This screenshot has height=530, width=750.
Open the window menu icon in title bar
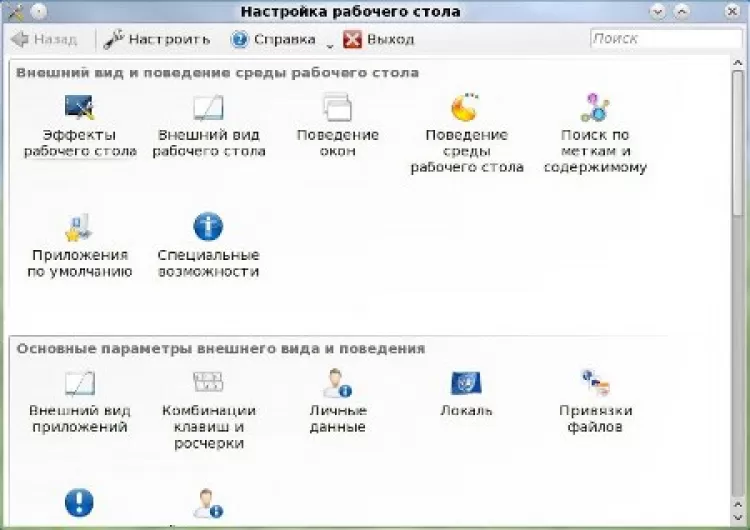(x=14, y=12)
